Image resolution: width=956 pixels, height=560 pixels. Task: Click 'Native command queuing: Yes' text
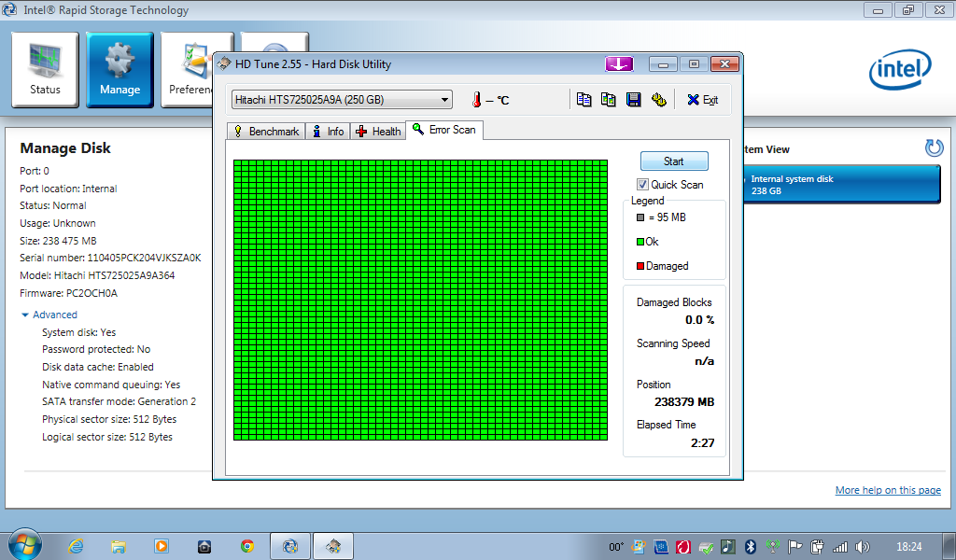[111, 385]
